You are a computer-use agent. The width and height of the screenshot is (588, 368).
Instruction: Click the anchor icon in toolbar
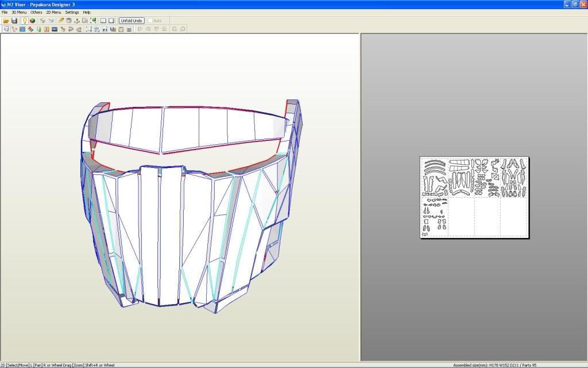(x=77, y=21)
